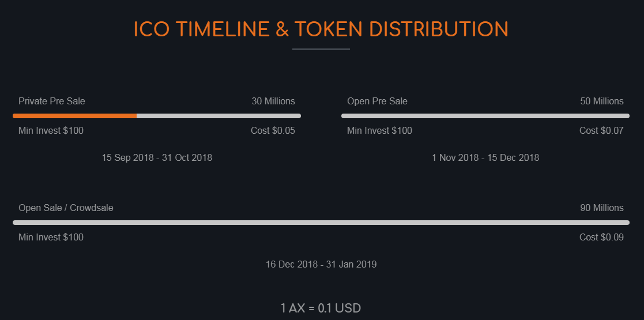Select the Open Pre Sale label
Viewport: 644px width, 320px height.
[x=377, y=101]
